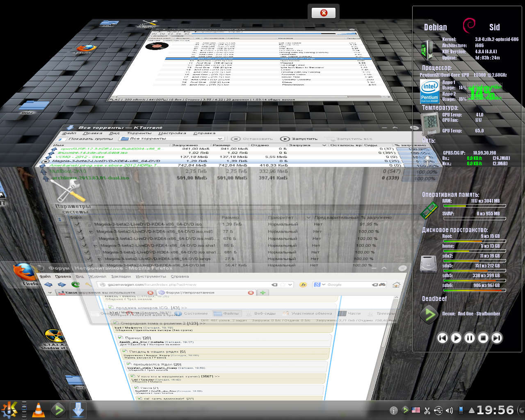Open KTorrent from the taskbar download icon

(x=78, y=410)
